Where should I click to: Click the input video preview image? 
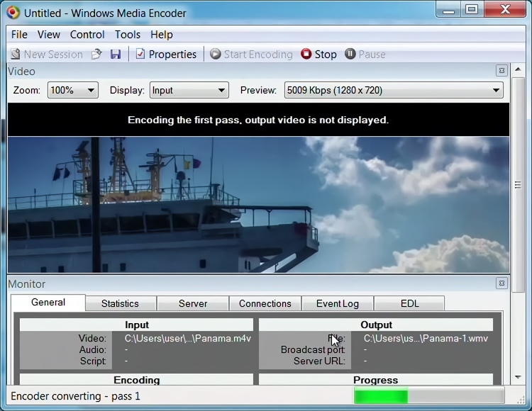(258, 205)
